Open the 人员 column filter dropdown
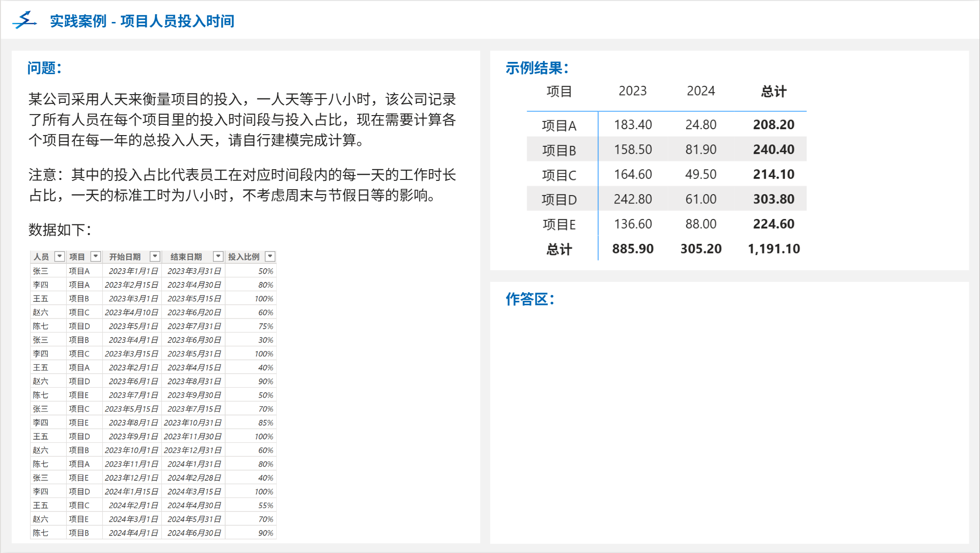 [x=59, y=257]
